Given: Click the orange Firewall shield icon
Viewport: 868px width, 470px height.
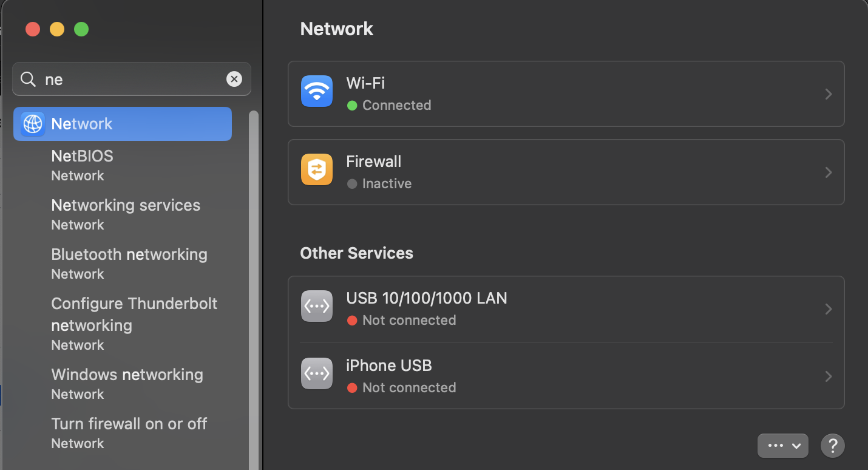Looking at the screenshot, I should [316, 169].
